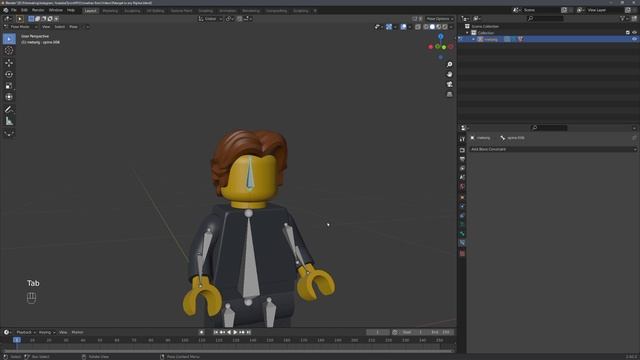Select the Move tool
This screenshot has width=640, height=360.
[x=9, y=63]
